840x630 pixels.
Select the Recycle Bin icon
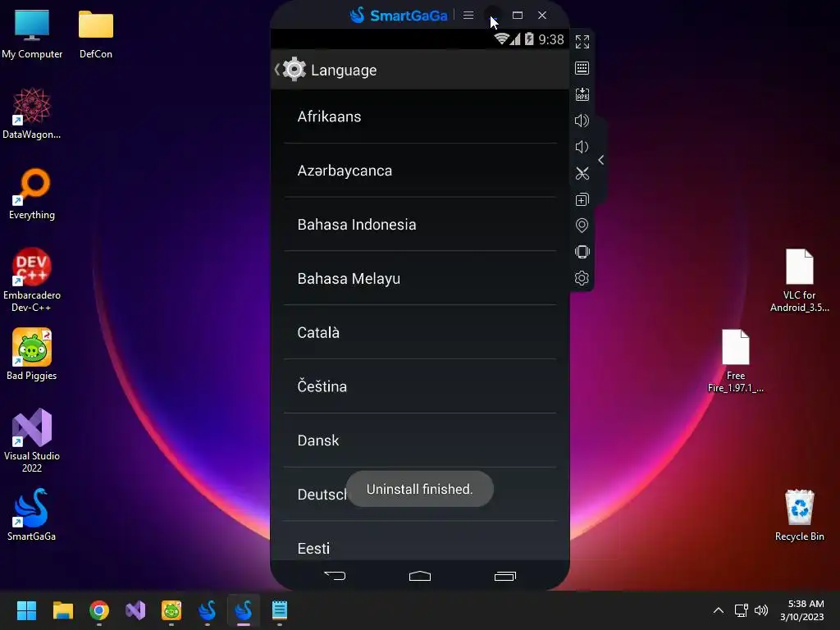point(799,515)
